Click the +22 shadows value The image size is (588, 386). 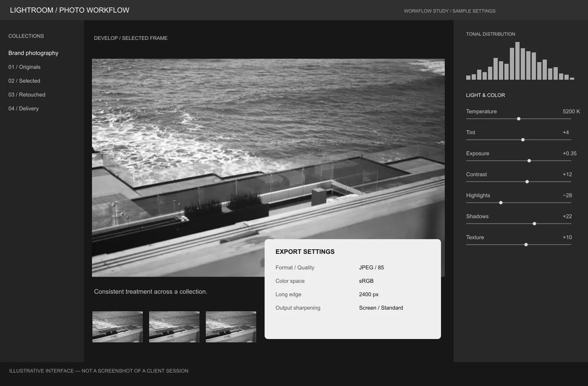(x=567, y=216)
